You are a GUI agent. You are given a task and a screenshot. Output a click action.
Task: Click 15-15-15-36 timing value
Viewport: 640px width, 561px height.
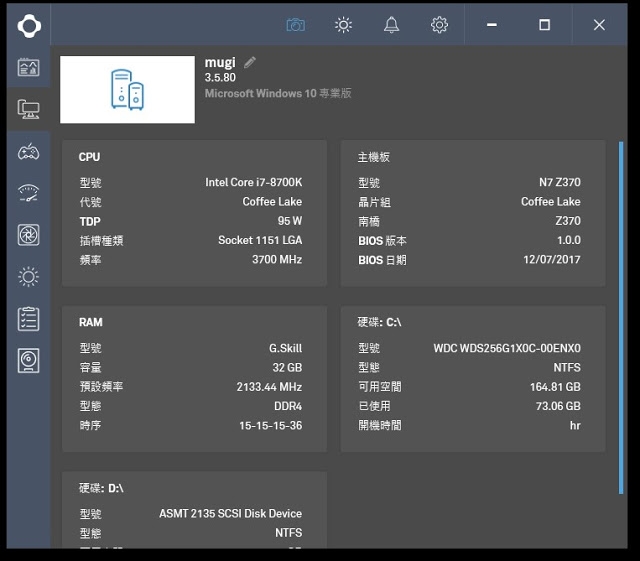271,425
